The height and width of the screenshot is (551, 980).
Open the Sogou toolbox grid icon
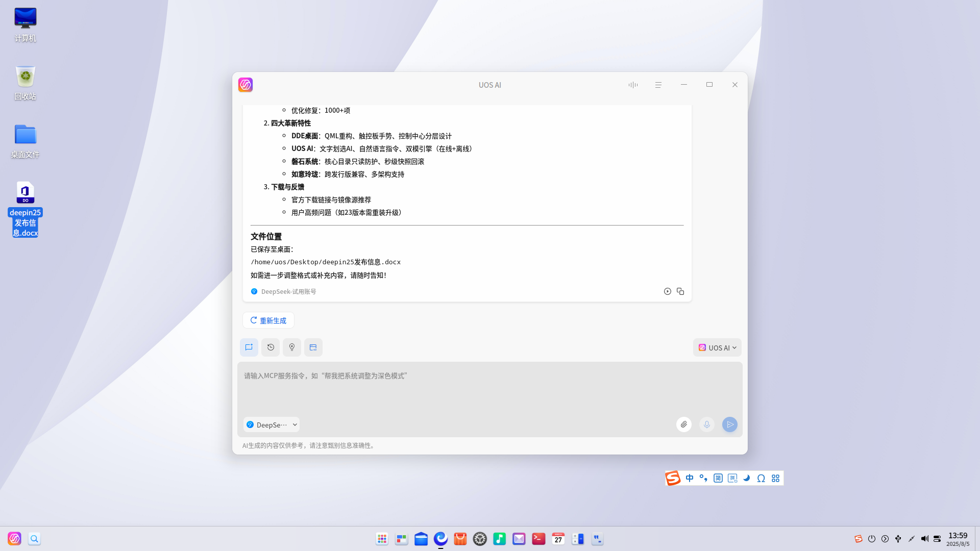pyautogui.click(x=776, y=478)
